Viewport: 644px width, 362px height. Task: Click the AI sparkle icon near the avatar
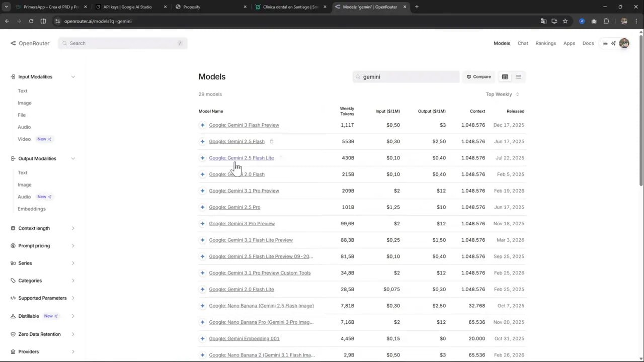click(x=613, y=43)
